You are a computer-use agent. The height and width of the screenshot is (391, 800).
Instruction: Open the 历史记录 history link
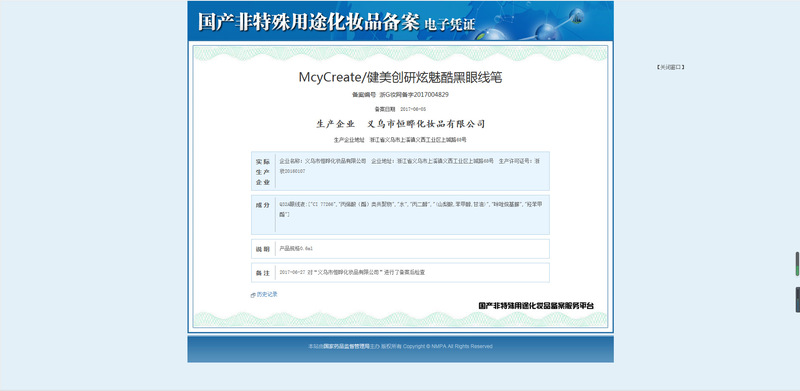click(x=267, y=295)
